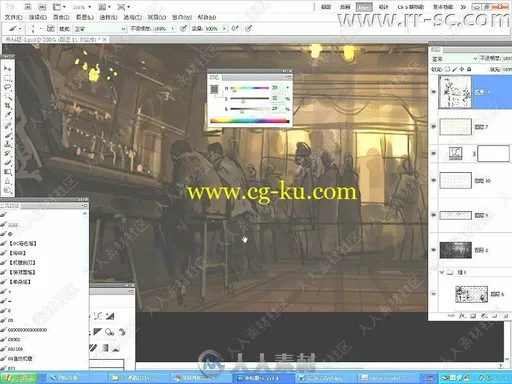Lock all with padlock icon
This screenshot has width=512, height=384.
pos(469,69)
